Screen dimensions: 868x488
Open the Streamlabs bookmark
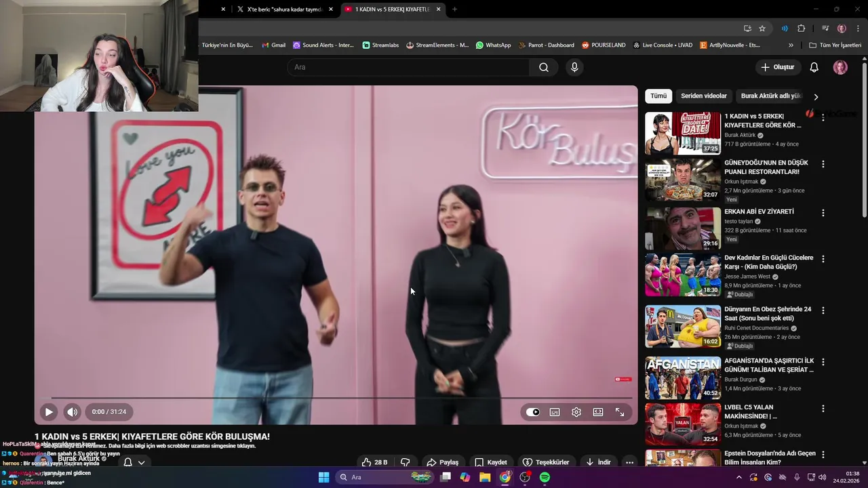(x=380, y=45)
